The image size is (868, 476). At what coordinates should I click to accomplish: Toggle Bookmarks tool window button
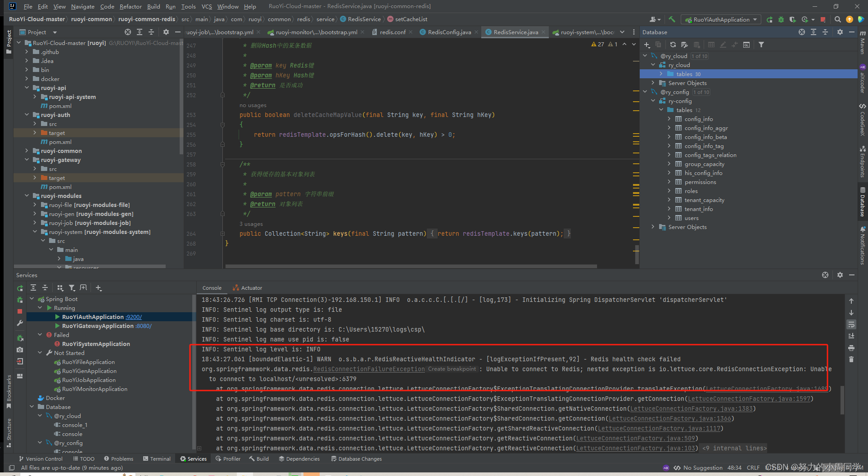click(x=9, y=391)
